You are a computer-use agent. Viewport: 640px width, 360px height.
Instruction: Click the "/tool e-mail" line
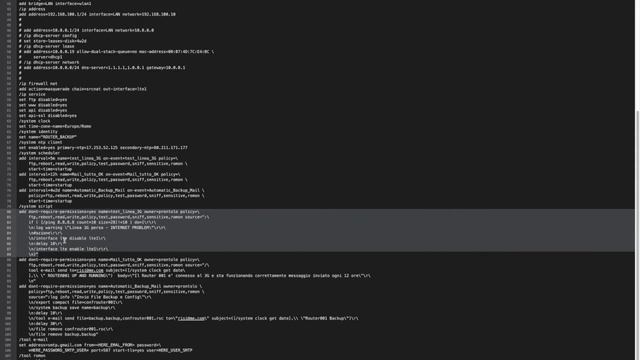pyautogui.click(x=33, y=340)
